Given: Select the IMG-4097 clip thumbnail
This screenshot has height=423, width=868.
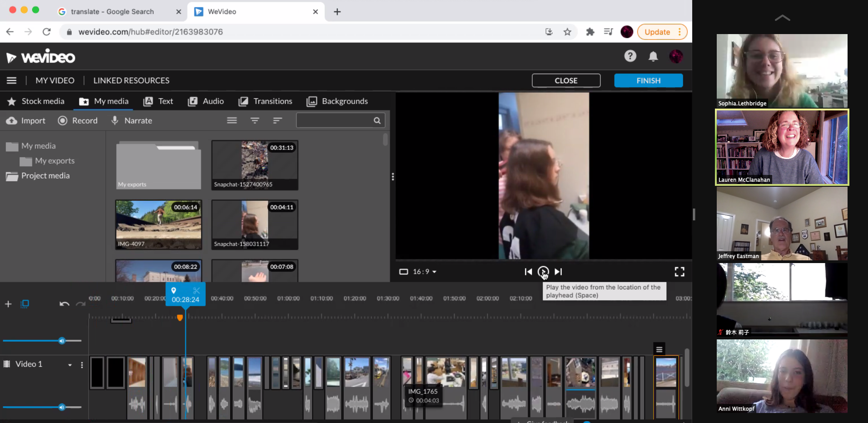Looking at the screenshot, I should [159, 224].
